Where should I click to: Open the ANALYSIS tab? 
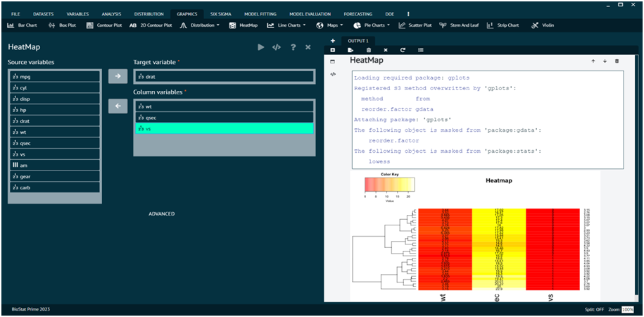[111, 14]
